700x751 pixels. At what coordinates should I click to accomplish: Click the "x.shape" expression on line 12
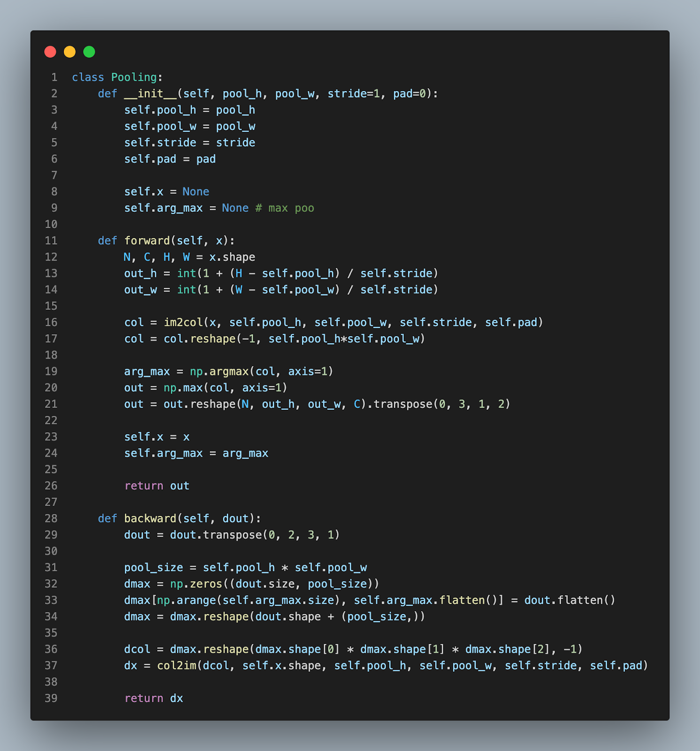(x=232, y=257)
